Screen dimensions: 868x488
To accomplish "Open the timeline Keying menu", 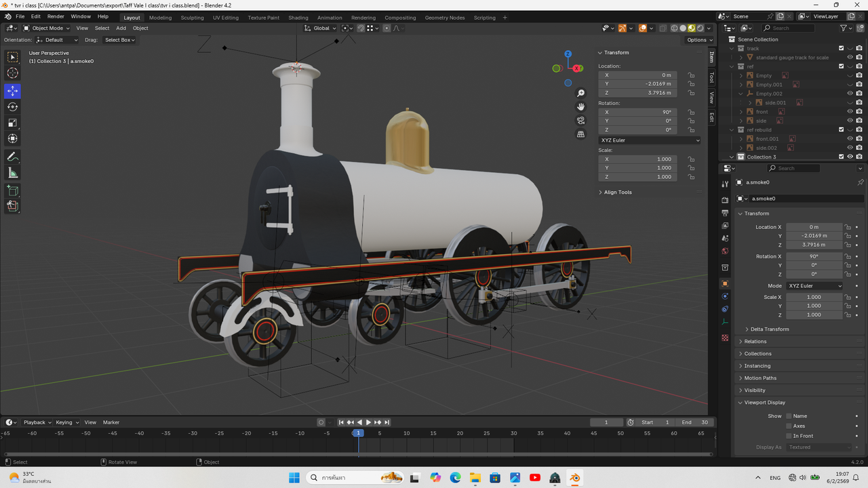I will click(66, 422).
